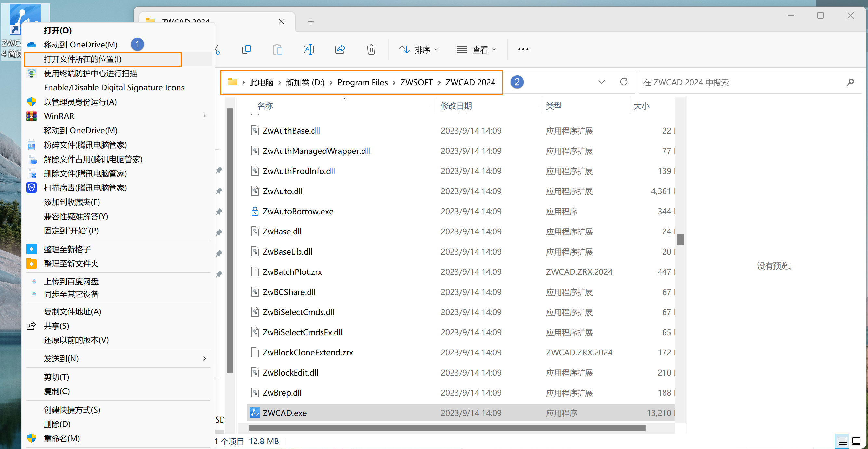Click the Paste icon in Explorer toolbar
The height and width of the screenshot is (449, 868).
(277, 49)
